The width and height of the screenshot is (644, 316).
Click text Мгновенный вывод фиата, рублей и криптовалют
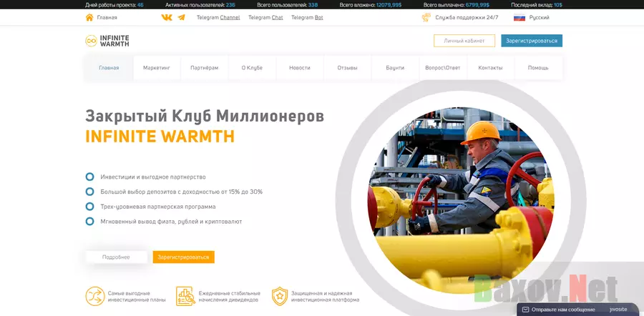pos(171,221)
